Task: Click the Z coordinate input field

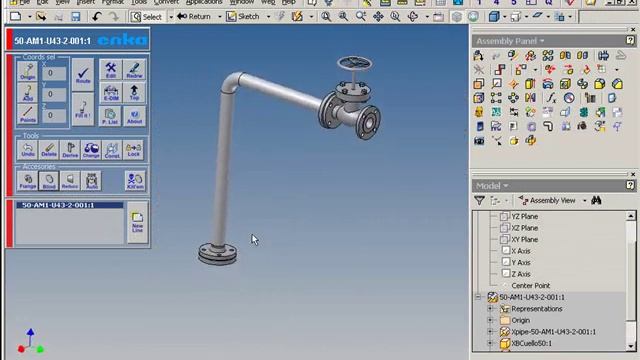Action: pos(53,116)
